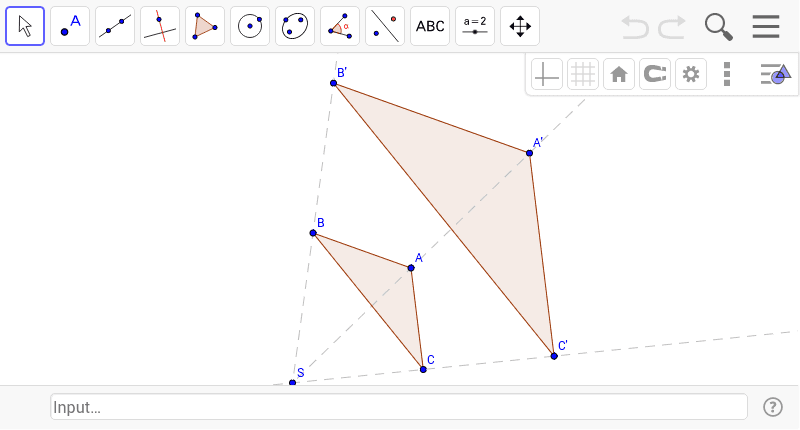
Task: Select point B of small triangle
Action: click(313, 233)
